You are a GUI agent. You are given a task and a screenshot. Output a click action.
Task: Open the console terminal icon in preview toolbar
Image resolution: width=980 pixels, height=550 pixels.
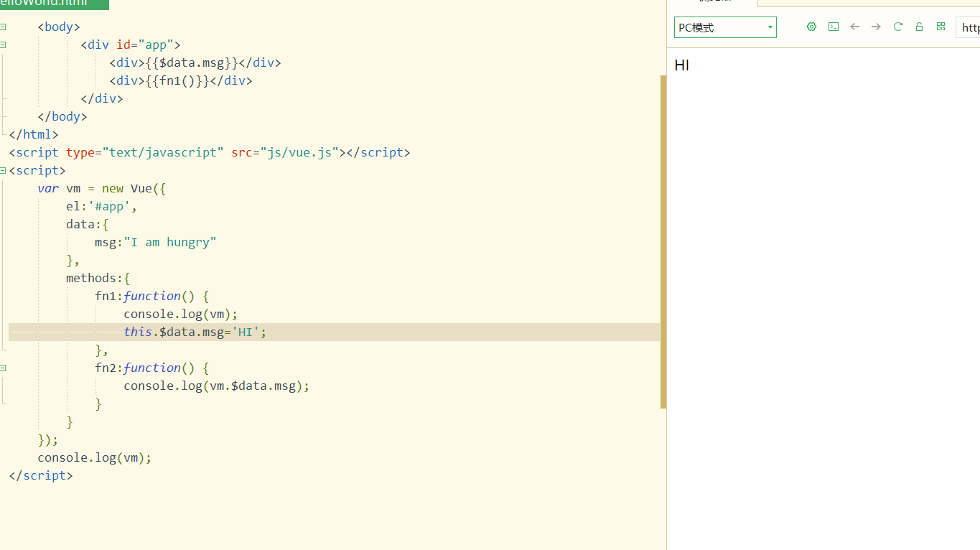833,27
